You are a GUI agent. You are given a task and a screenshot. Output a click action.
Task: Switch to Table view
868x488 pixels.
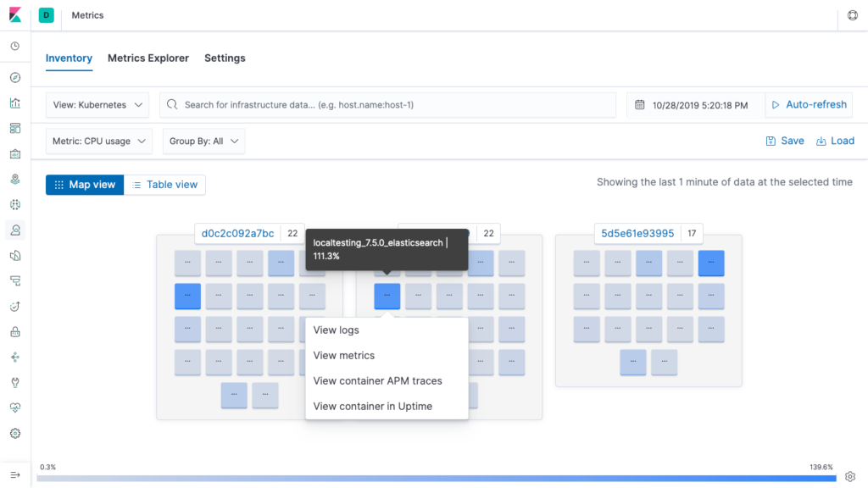tap(164, 185)
